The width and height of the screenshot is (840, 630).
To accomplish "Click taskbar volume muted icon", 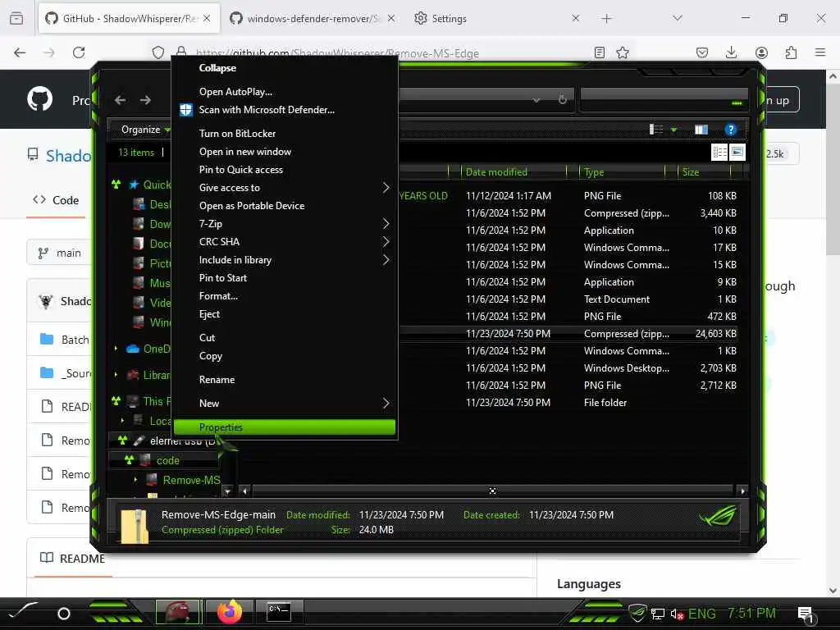I will (x=677, y=614).
